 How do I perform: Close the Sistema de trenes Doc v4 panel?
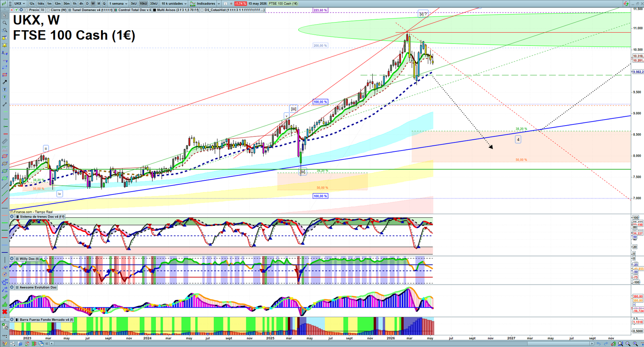coord(12,217)
